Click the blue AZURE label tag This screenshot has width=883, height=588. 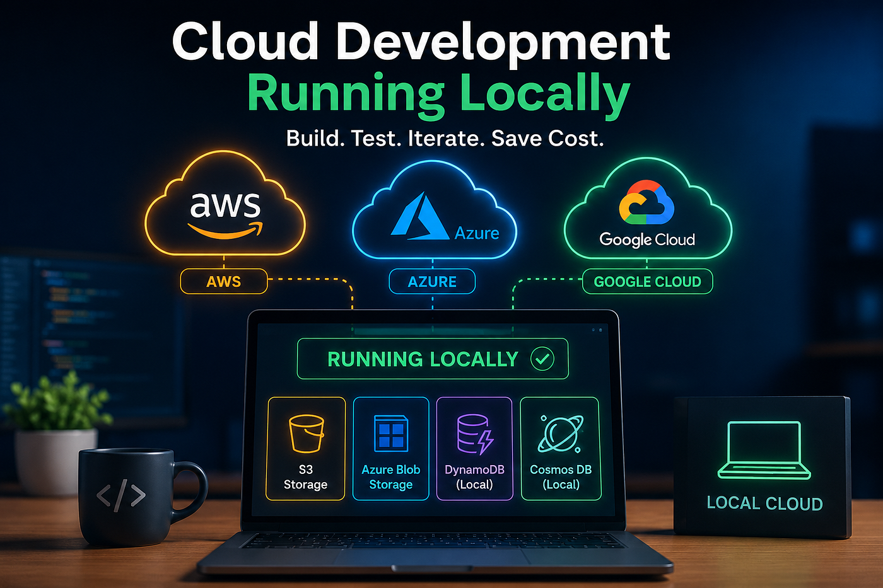coord(432,282)
